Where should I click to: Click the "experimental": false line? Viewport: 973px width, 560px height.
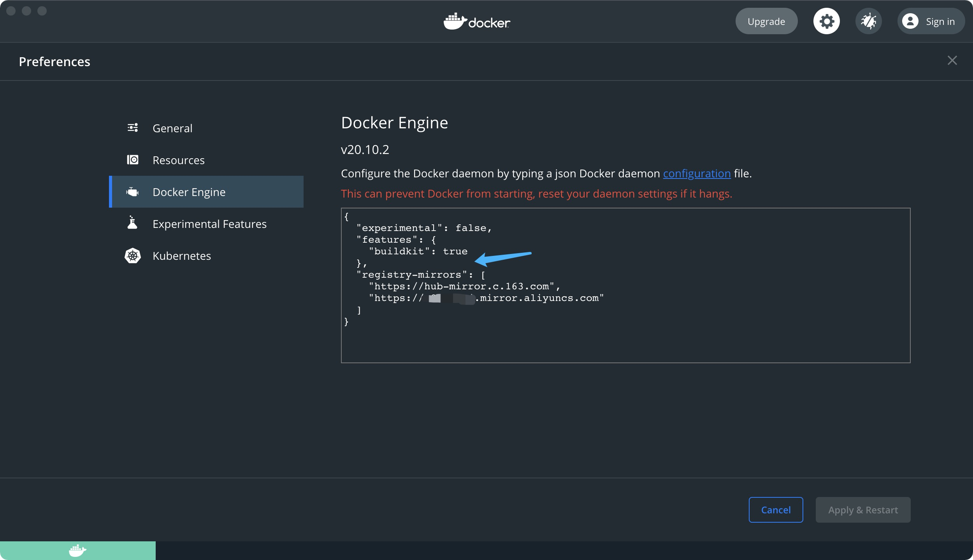[424, 228]
